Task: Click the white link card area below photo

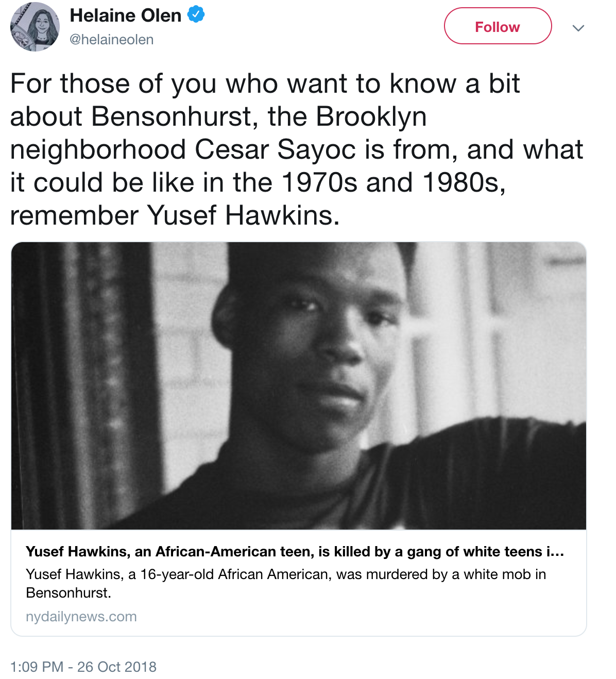Action: pyautogui.click(x=299, y=583)
